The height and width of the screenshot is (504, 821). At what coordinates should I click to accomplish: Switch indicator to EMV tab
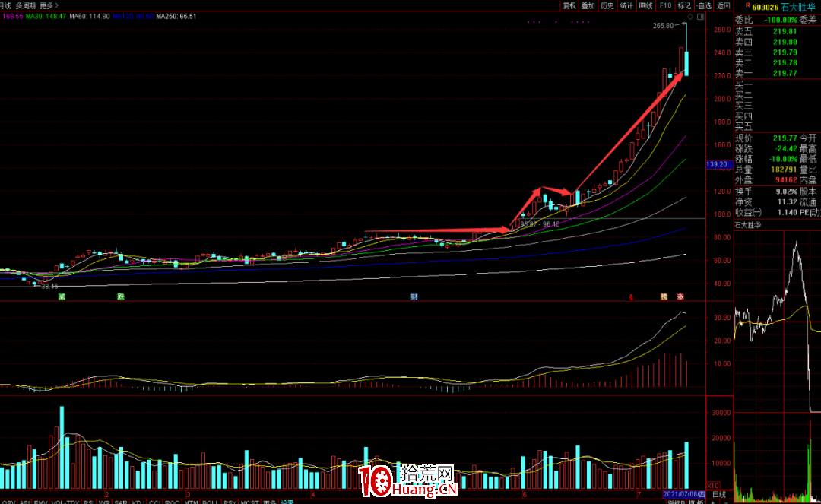coord(40,502)
